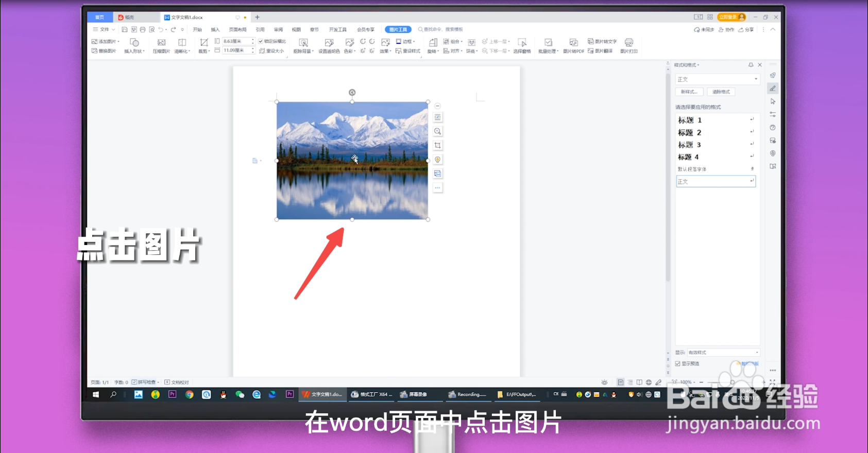Screen dimensions: 868x453
Task: Switch to the 引用 references tab
Action: (x=260, y=29)
